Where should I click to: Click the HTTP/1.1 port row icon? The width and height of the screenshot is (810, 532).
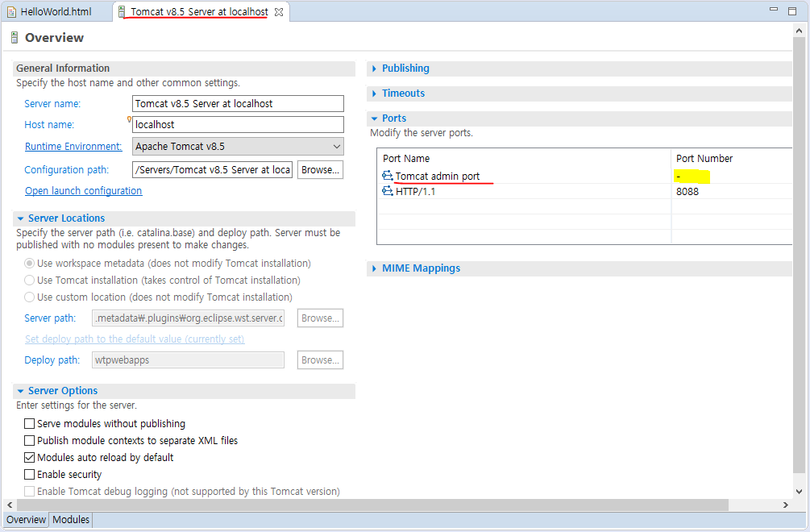(x=388, y=191)
